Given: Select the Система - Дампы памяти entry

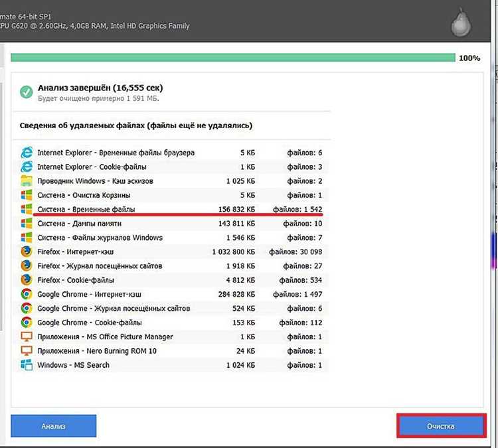Looking at the screenshot, I should [171, 224].
